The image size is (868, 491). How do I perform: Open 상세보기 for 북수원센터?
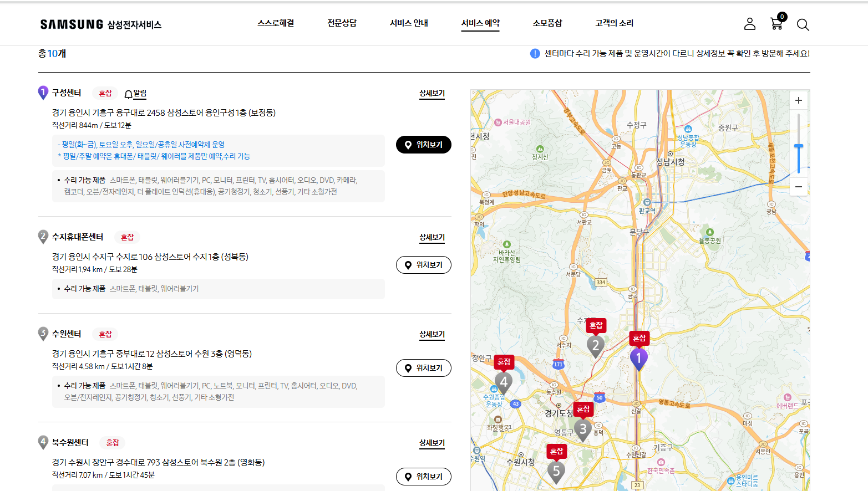click(x=432, y=443)
